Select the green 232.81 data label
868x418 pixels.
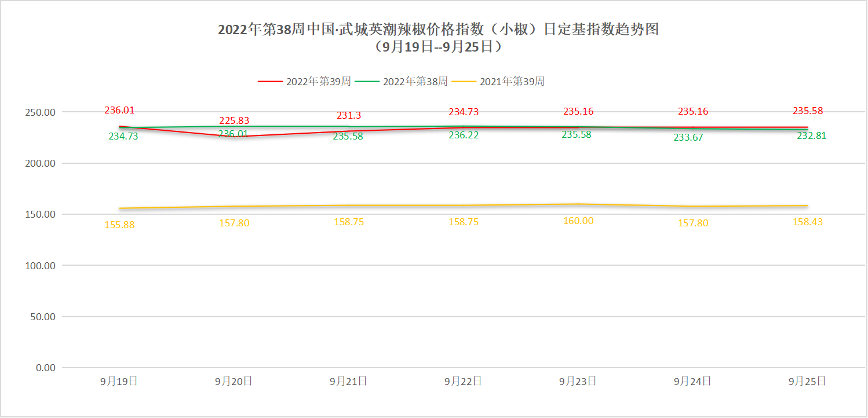coord(811,136)
